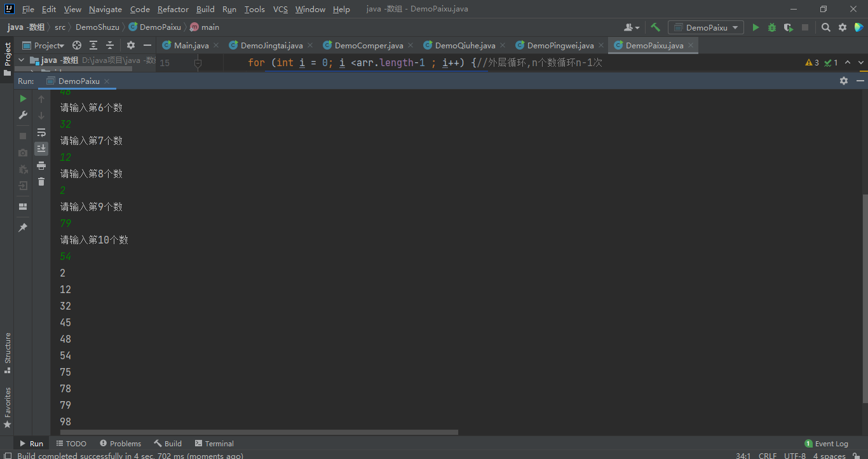Open the Refactor menu

[173, 9]
